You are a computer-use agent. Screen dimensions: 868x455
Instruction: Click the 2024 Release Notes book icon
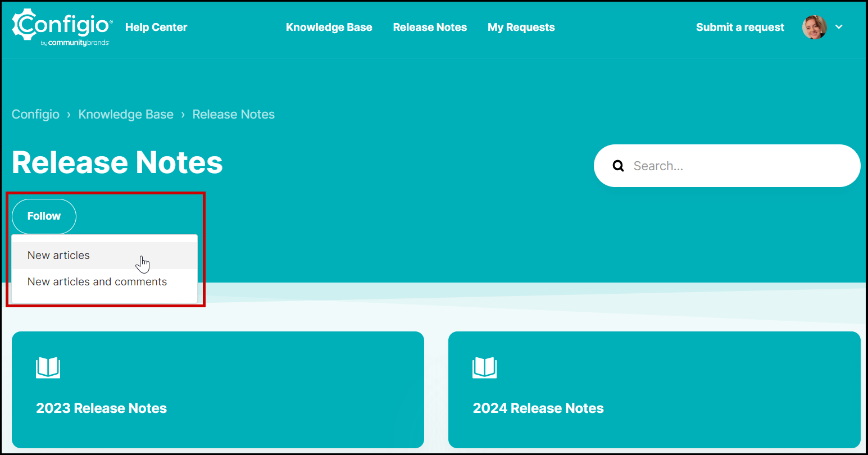click(x=485, y=368)
